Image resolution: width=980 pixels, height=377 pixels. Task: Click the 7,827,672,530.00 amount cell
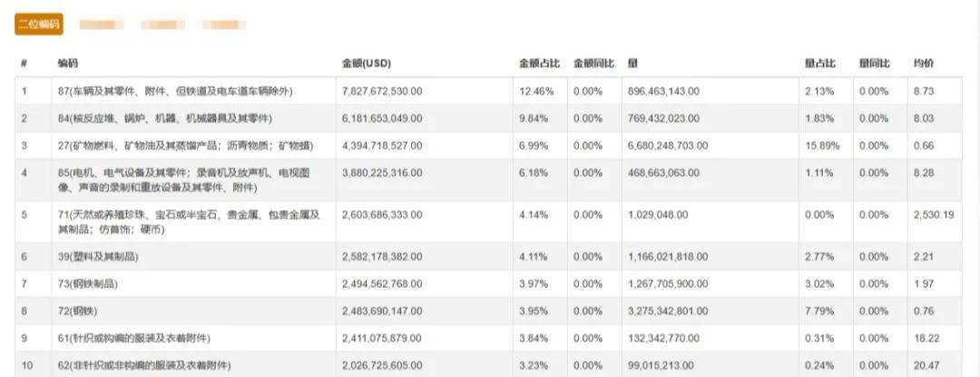click(x=382, y=92)
